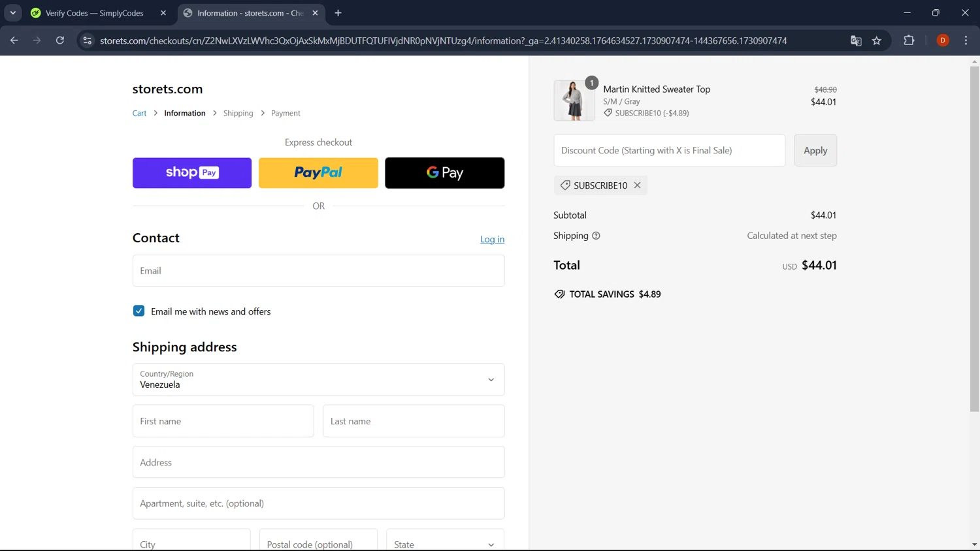The height and width of the screenshot is (551, 980).
Task: Open the Chrome profile avatar
Action: tap(943, 40)
